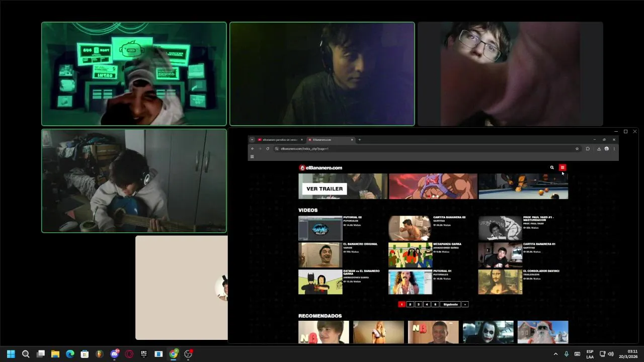
Task: Open the BATMAN vs EL BANANERO thumbnail
Action: (x=320, y=282)
